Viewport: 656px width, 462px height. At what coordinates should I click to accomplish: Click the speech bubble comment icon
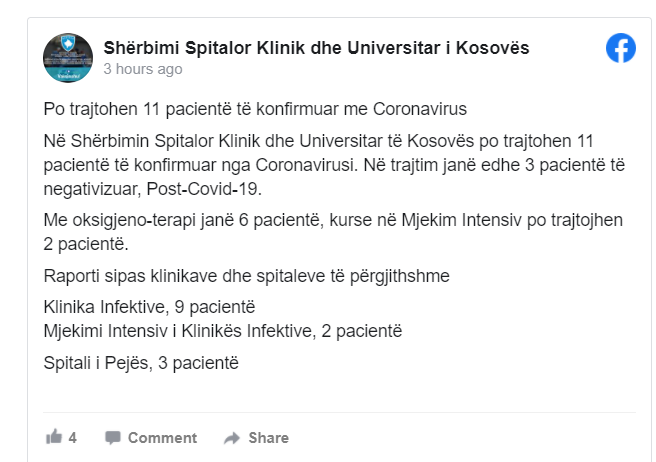113,438
